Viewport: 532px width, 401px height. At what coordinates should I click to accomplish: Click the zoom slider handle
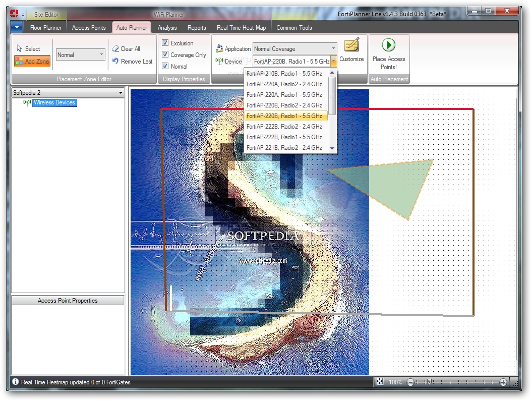point(429,382)
